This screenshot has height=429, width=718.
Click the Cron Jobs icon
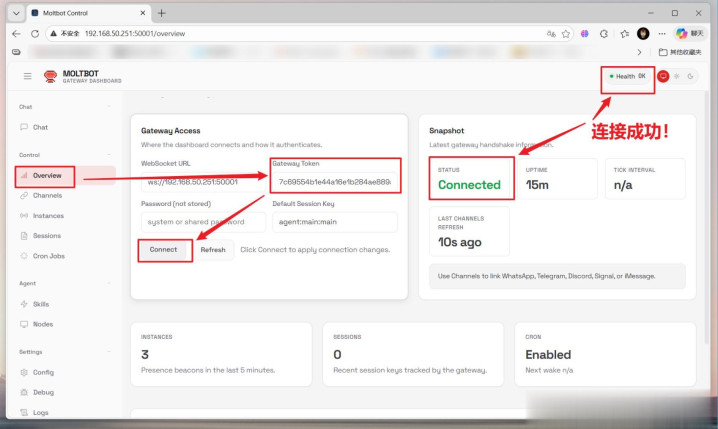[x=24, y=256]
